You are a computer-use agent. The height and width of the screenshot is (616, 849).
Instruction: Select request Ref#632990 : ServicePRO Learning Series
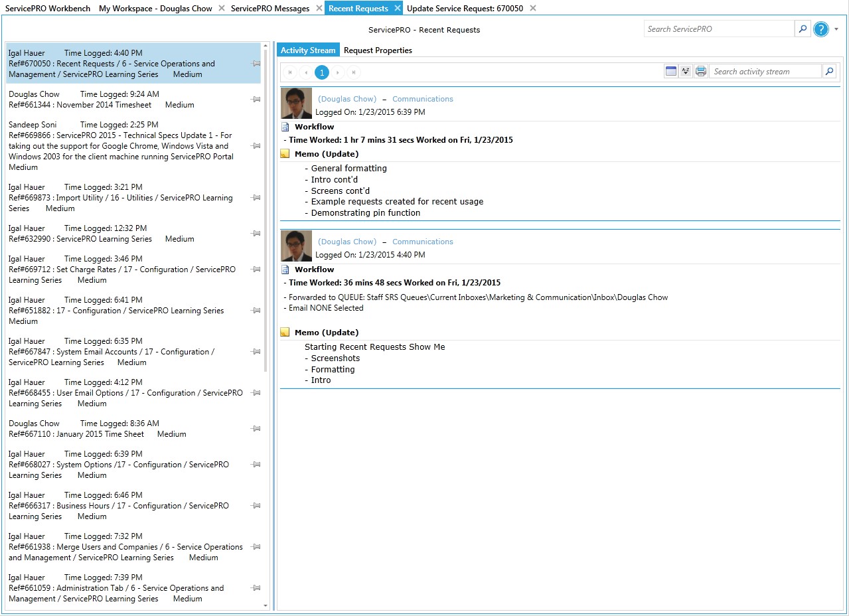(133, 234)
